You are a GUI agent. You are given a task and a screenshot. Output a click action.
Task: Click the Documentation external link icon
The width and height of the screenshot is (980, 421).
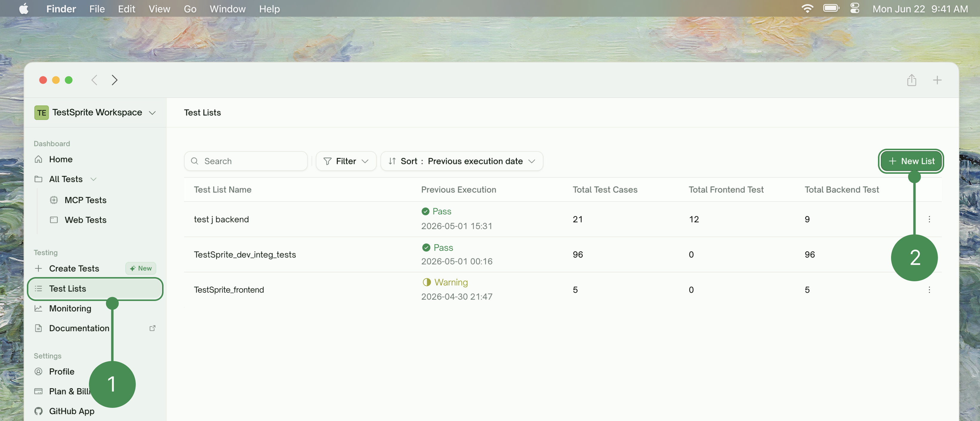(152, 328)
